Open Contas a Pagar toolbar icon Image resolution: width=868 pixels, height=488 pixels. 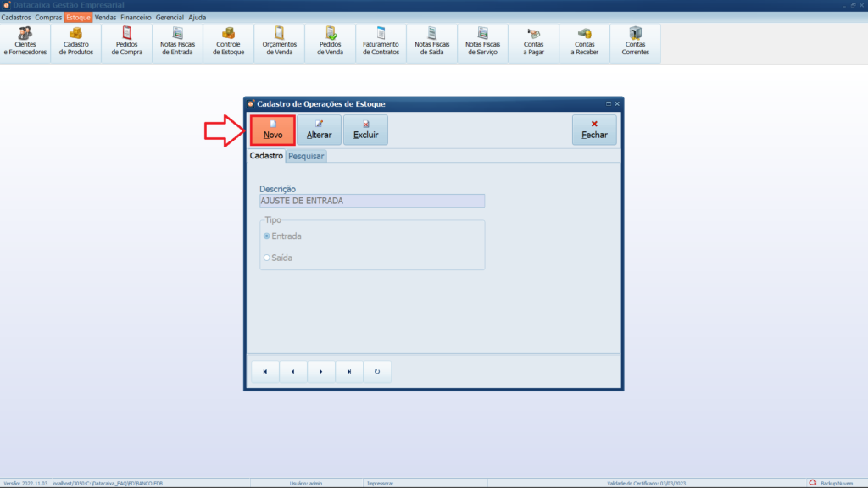533,42
